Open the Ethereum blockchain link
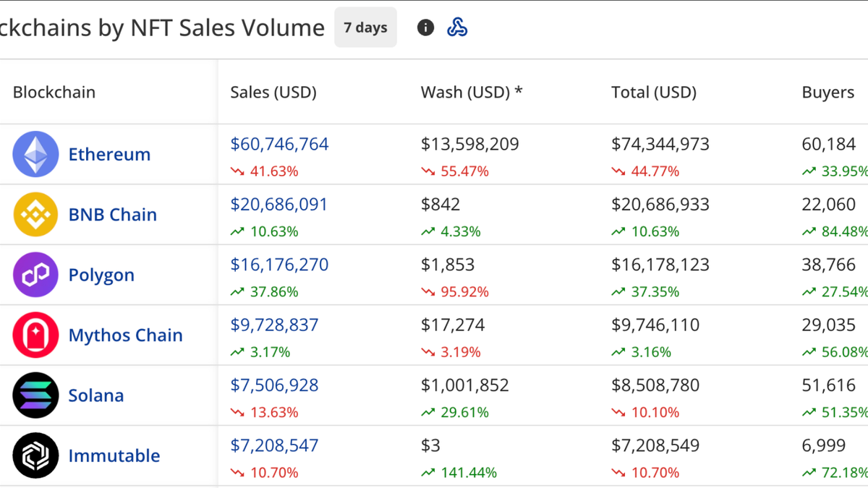This screenshot has width=868, height=488. tap(109, 154)
